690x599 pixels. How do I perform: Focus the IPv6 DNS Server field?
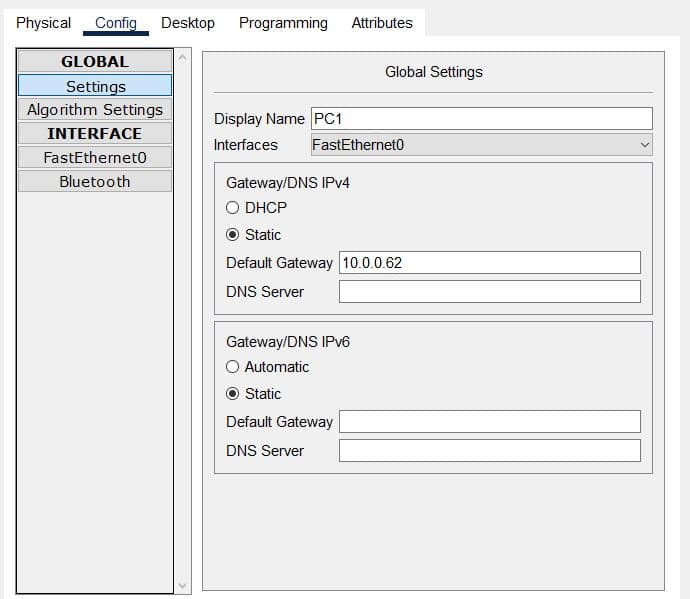pyautogui.click(x=489, y=451)
